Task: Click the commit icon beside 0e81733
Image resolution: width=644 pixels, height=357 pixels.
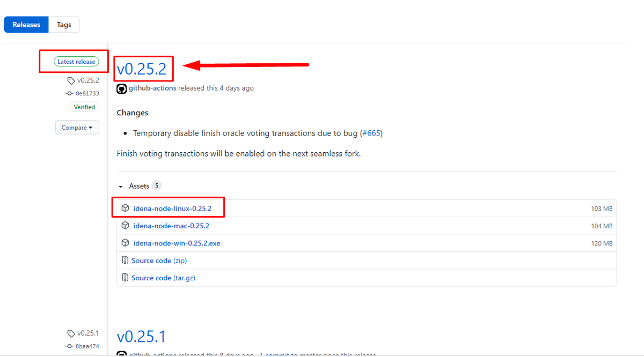Action: point(69,93)
